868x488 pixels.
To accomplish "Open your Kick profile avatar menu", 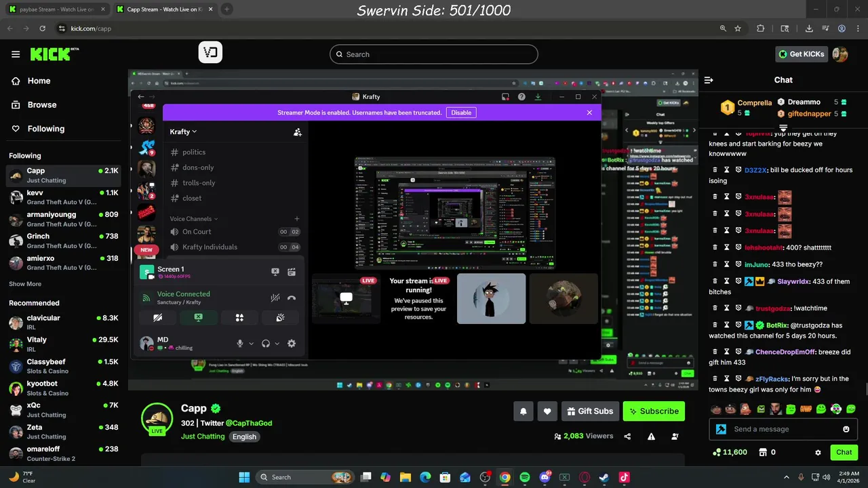I will pyautogui.click(x=840, y=54).
